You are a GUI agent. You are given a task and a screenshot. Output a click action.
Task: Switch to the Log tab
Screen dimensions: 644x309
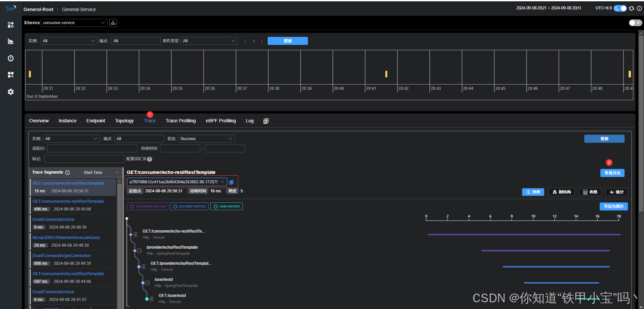[250, 121]
